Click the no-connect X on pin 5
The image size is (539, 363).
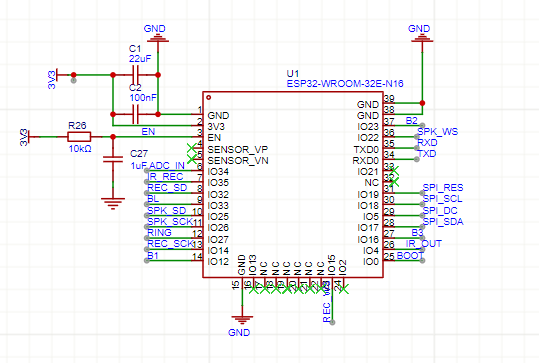(x=192, y=159)
